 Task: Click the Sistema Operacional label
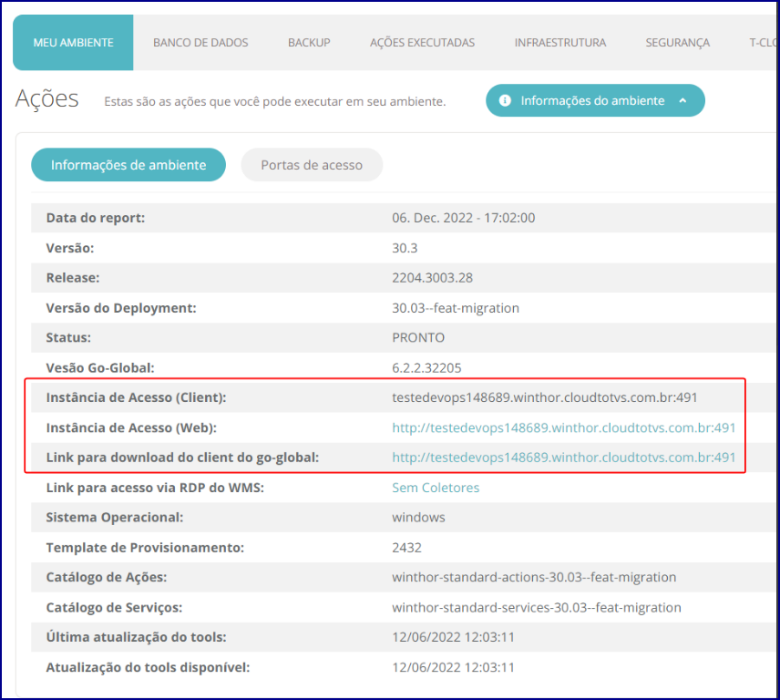tap(115, 518)
